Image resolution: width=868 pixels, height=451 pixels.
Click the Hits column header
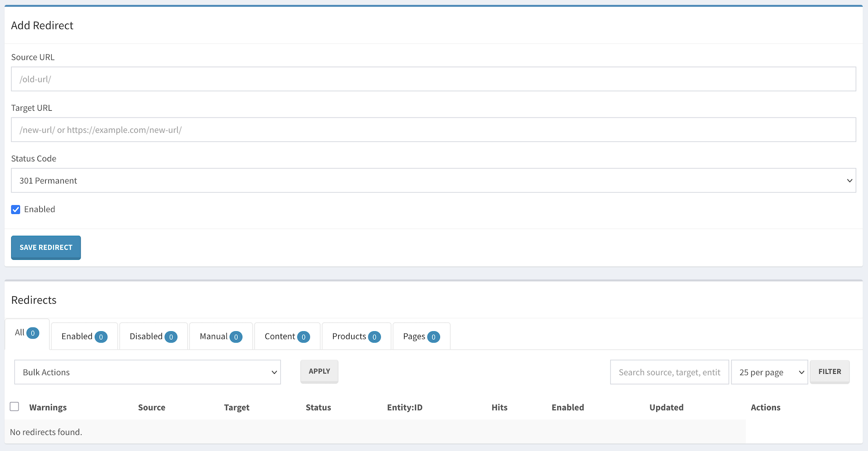coord(500,407)
